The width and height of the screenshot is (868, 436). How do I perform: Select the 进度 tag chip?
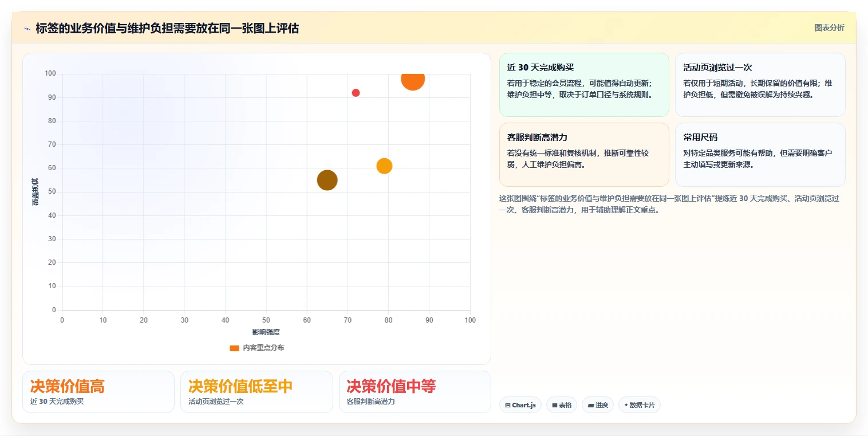click(x=597, y=405)
